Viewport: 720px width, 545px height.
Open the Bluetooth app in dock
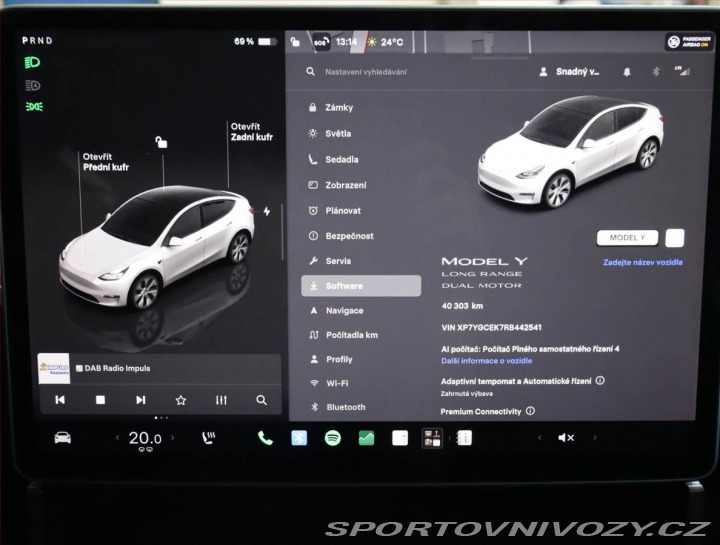click(299, 438)
